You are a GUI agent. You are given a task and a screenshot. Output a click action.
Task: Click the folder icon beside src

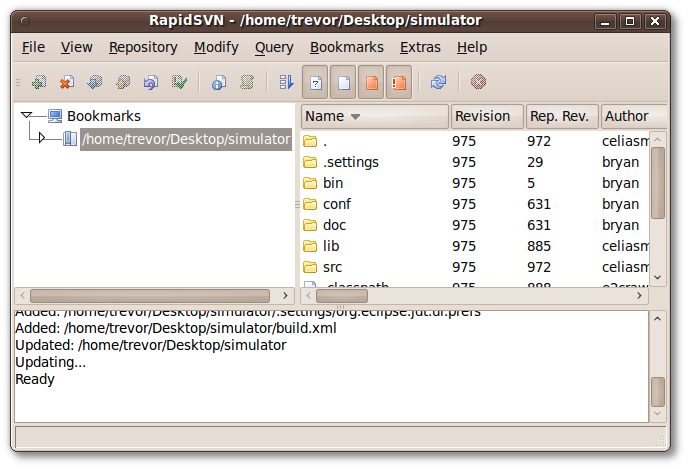(x=310, y=267)
